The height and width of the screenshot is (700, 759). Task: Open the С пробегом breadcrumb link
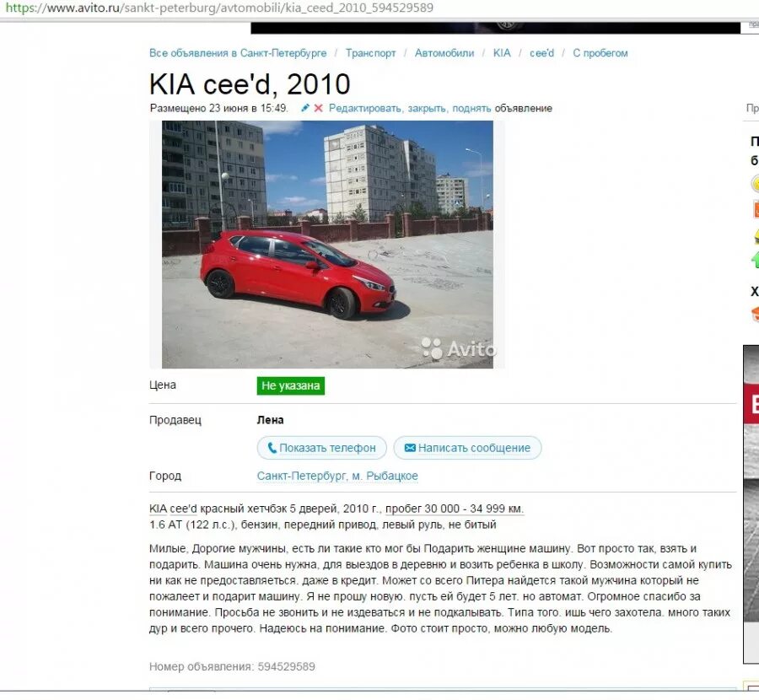tap(600, 53)
